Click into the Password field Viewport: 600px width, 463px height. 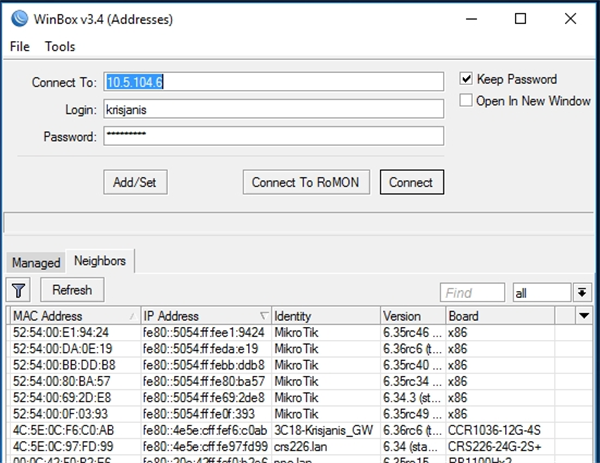[x=272, y=135]
